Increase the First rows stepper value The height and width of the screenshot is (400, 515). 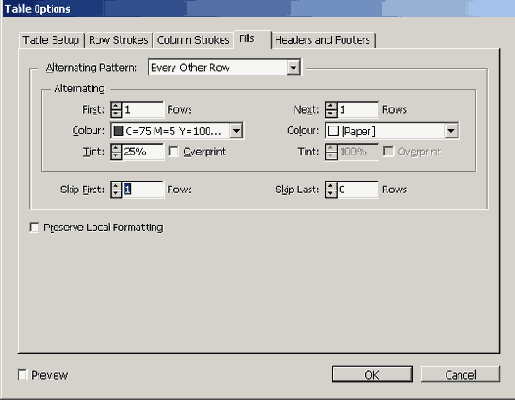pos(116,106)
